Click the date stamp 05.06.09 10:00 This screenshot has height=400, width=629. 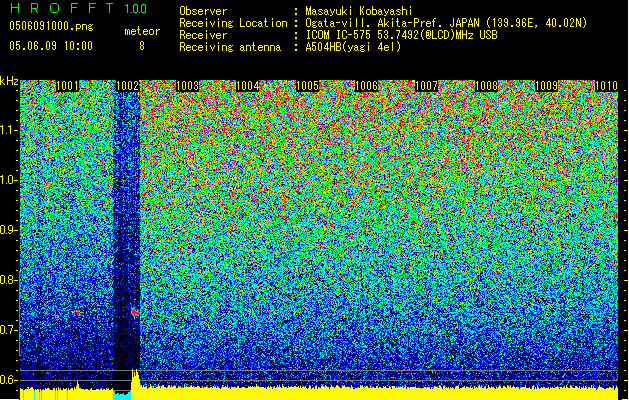point(51,46)
